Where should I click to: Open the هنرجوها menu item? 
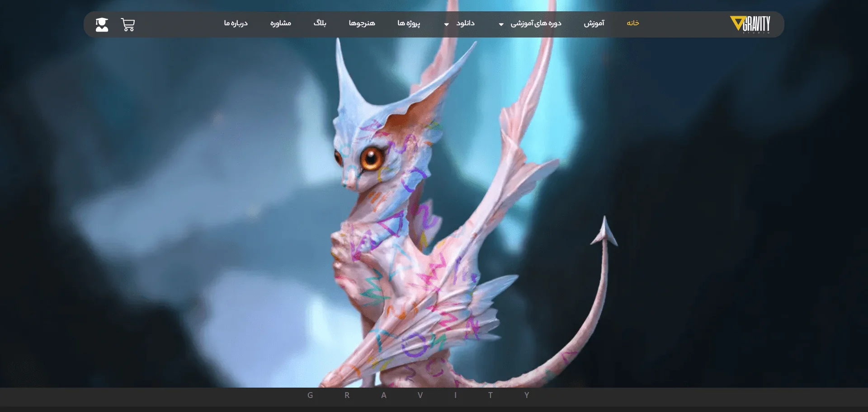[362, 23]
